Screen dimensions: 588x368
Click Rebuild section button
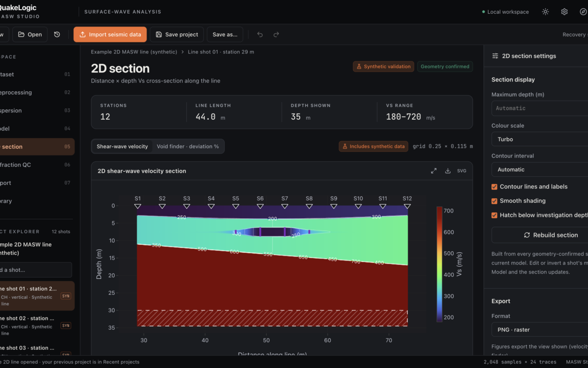(x=539, y=235)
